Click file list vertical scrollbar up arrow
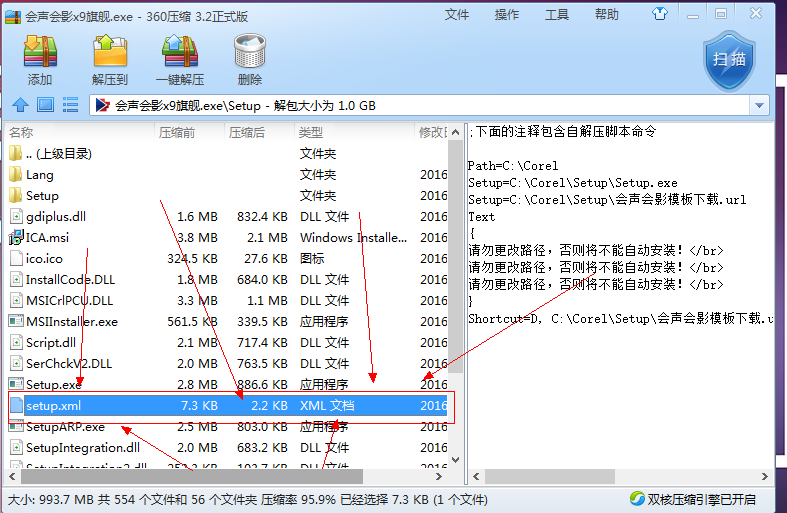Viewport: 787px width, 513px height. tap(455, 132)
